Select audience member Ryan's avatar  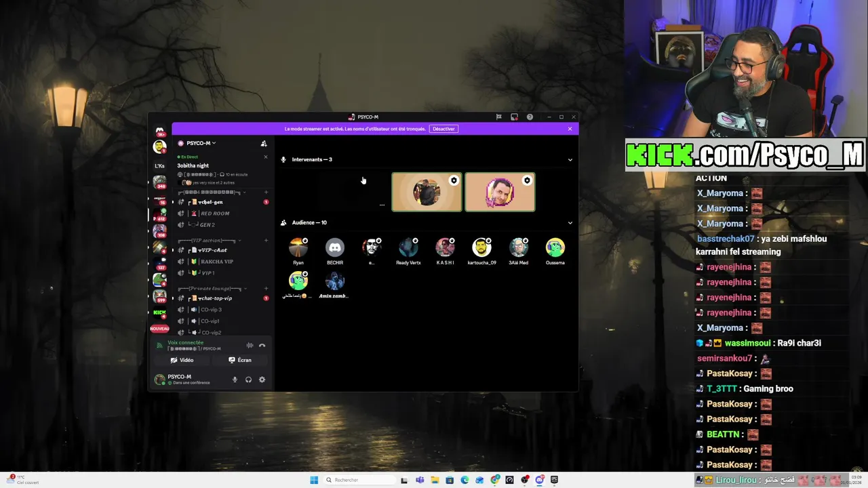298,247
